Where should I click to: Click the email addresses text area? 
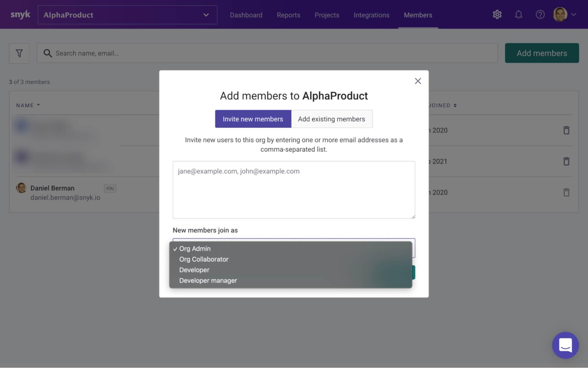click(x=294, y=190)
